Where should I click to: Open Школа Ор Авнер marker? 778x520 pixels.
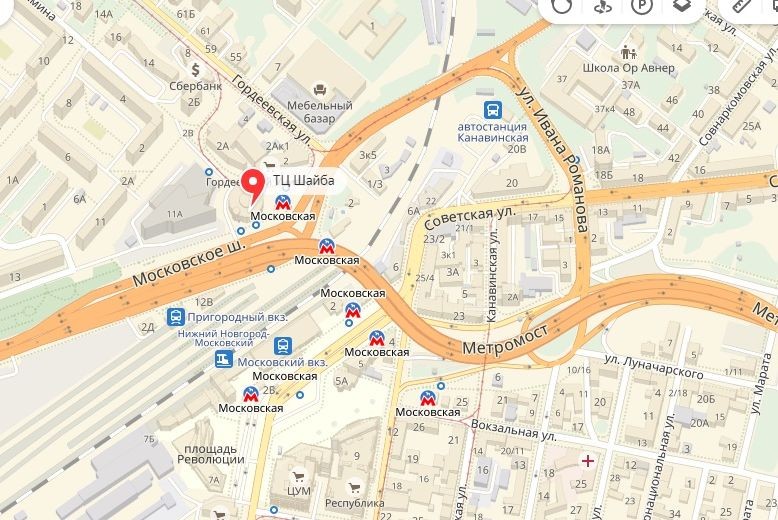point(629,52)
